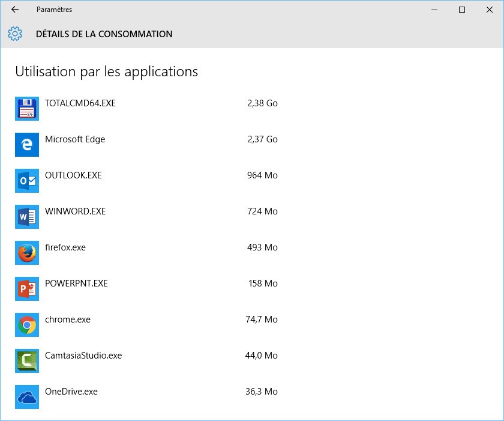Select the Firefox browser icon

click(26, 253)
